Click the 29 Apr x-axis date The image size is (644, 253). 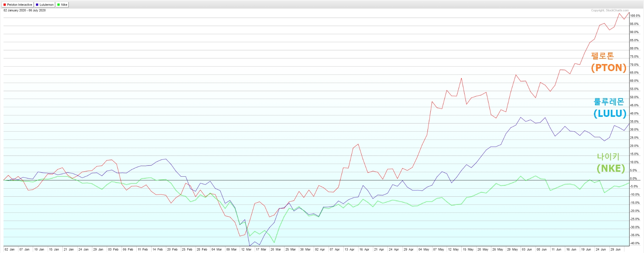tap(409, 249)
